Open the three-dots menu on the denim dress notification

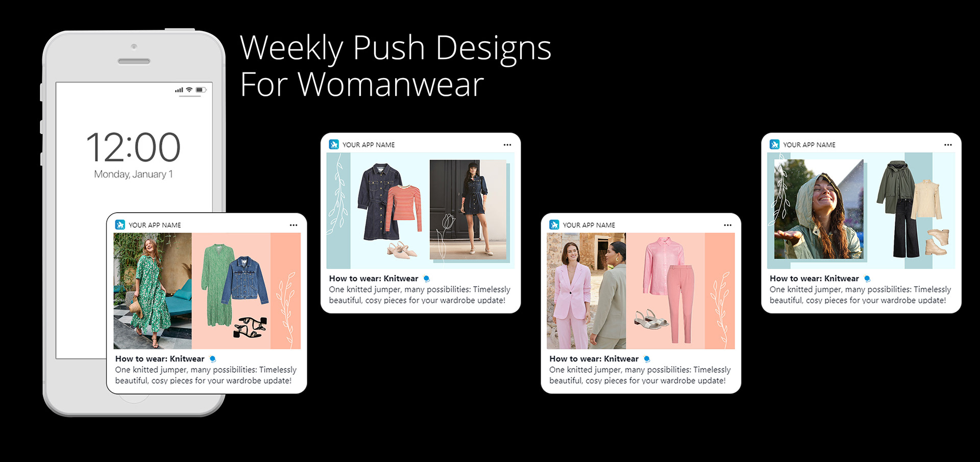(507, 145)
